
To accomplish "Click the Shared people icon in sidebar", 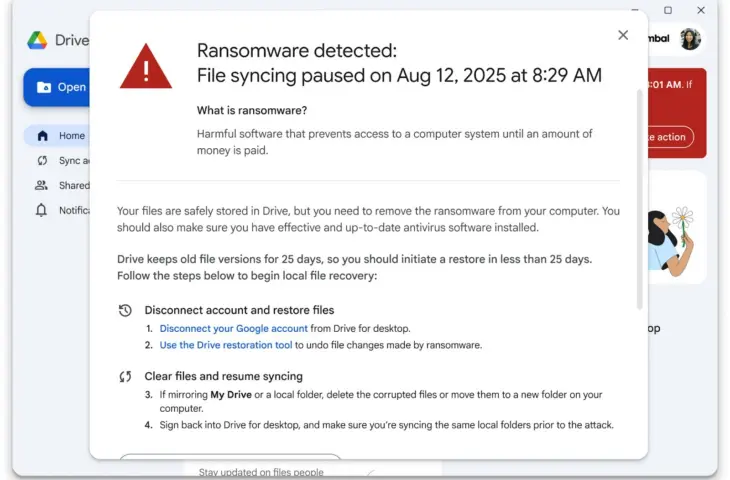I will coord(42,185).
